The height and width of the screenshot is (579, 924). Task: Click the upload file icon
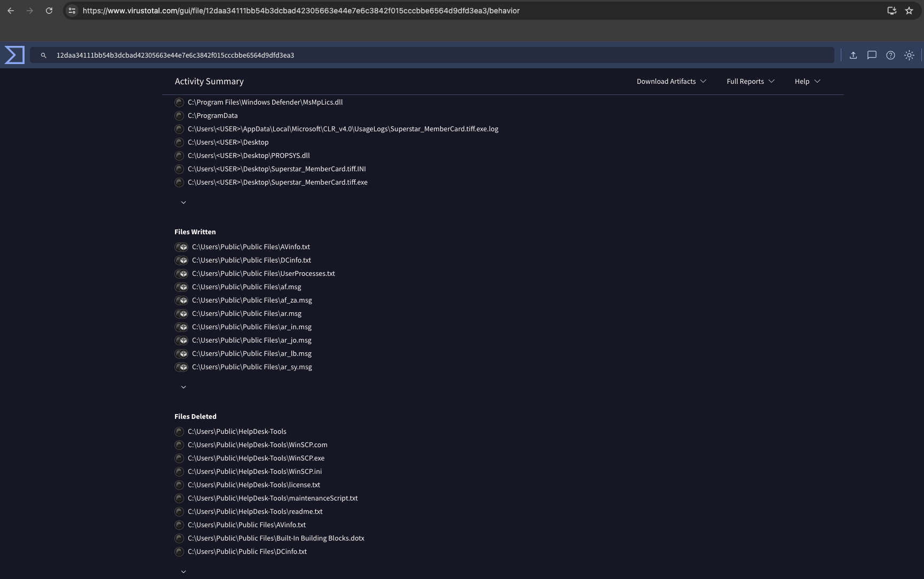coord(853,55)
